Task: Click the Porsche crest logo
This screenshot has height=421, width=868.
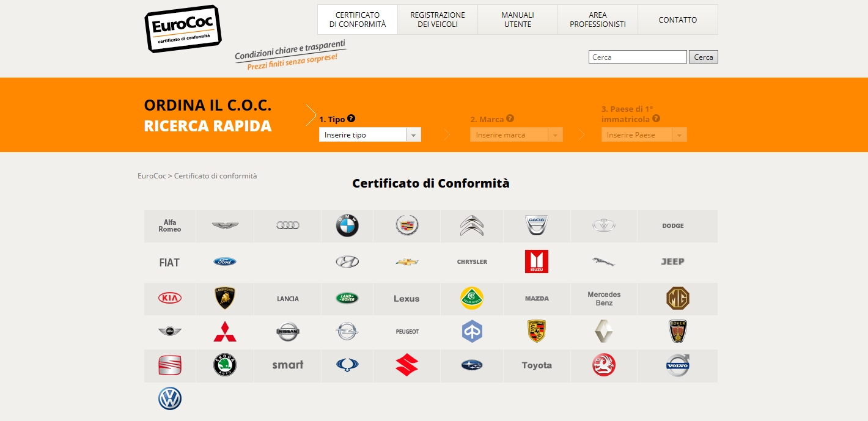Action: pyautogui.click(x=537, y=331)
